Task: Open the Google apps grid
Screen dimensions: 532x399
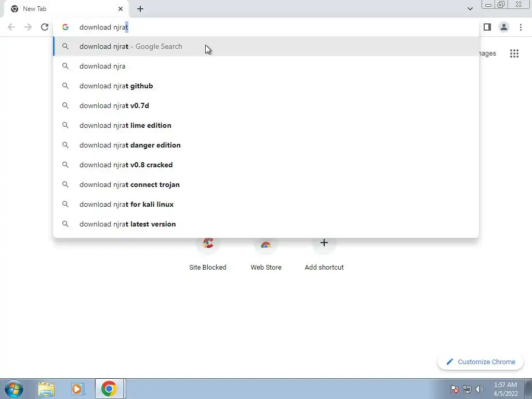Action: click(x=514, y=54)
